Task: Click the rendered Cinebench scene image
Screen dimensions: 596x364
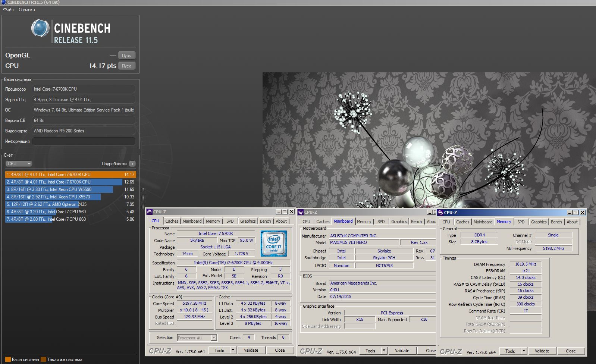Action: [x=429, y=140]
